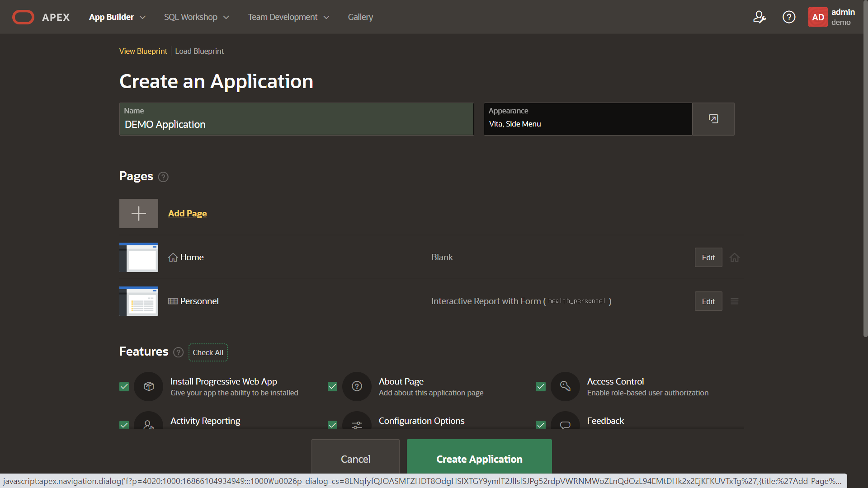Open the SQL Workshop menu
The image size is (868, 488).
(190, 17)
